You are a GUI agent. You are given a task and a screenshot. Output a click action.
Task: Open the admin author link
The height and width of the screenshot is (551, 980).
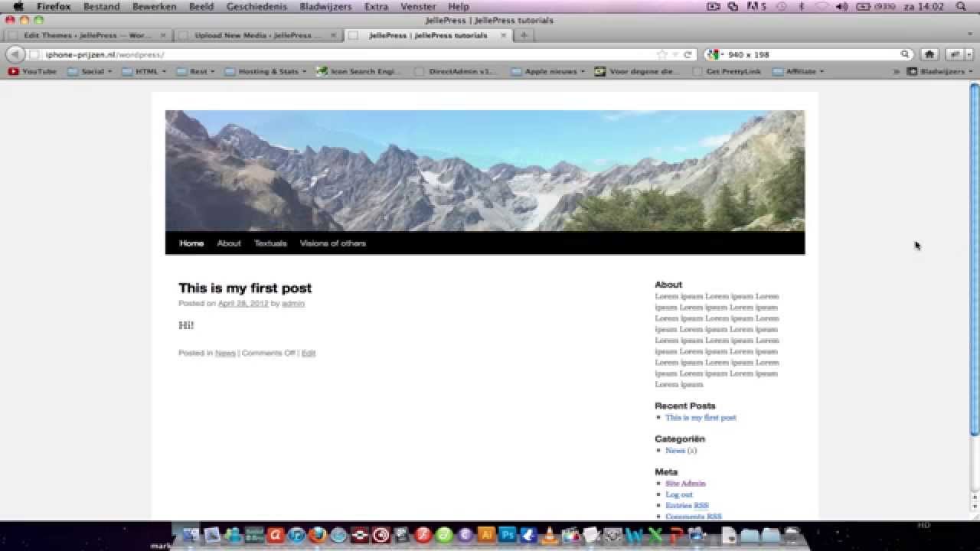click(292, 304)
